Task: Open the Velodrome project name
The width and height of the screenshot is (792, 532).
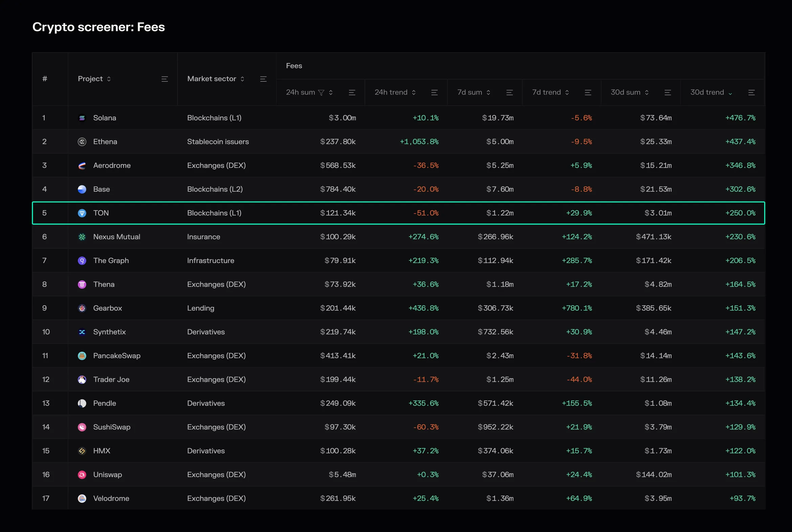Action: [x=111, y=498]
